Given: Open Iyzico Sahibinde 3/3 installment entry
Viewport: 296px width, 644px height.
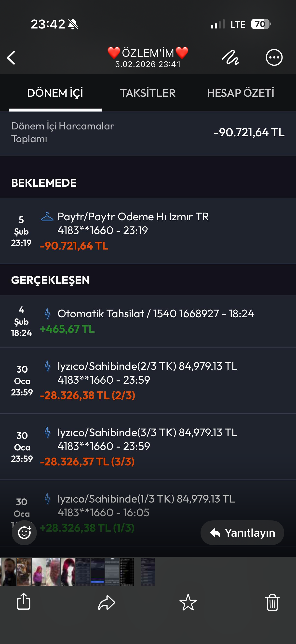Looking at the screenshot, I should point(148,447).
